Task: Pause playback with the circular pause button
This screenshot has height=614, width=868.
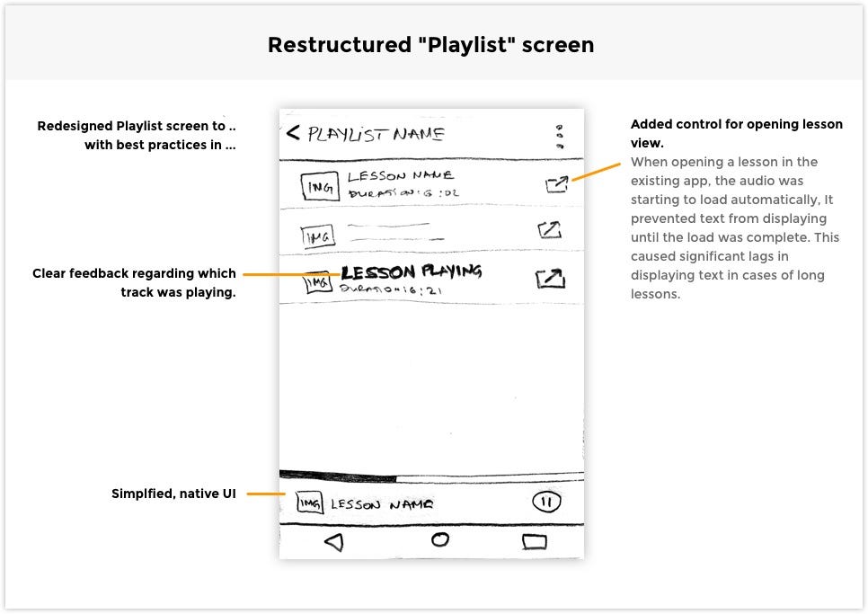Action: pyautogui.click(x=546, y=502)
